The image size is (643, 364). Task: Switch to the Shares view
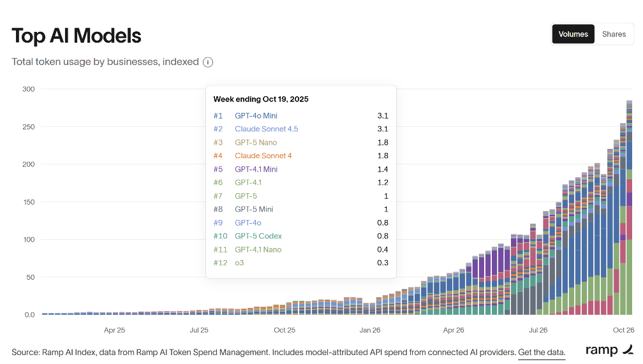click(614, 34)
